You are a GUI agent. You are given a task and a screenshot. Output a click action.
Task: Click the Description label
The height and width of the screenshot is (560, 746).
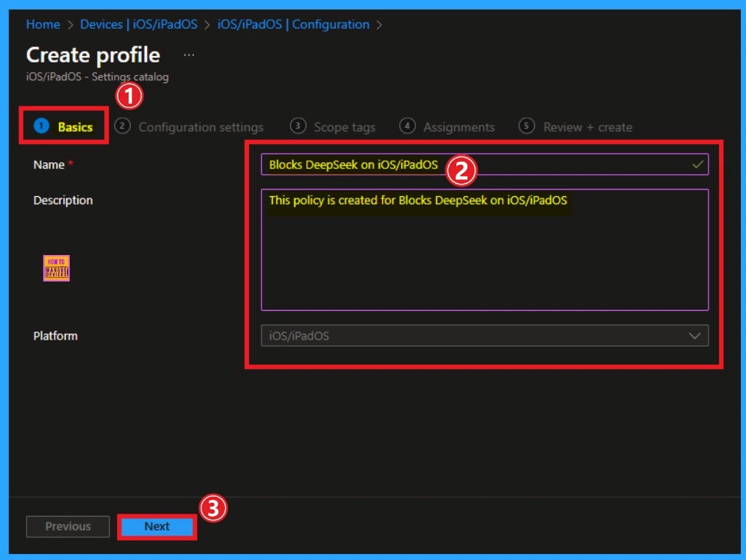pyautogui.click(x=63, y=201)
